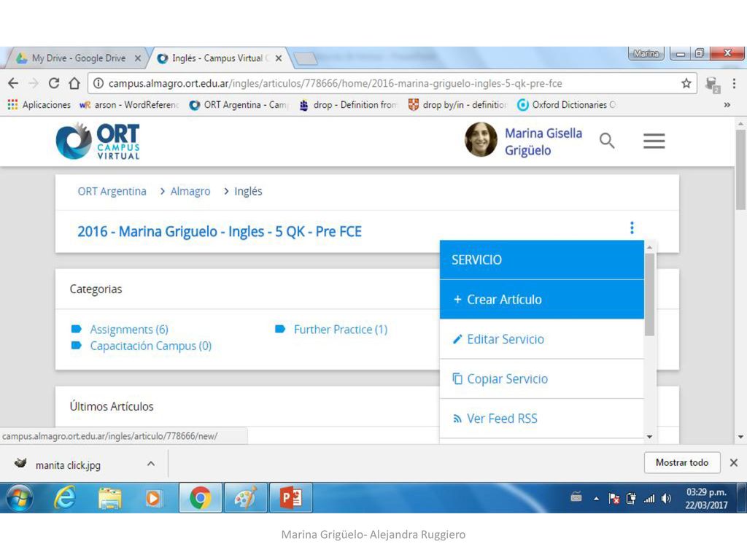The width and height of the screenshot is (747, 560).
Task: Click the service menu scroll-down arrow
Action: click(x=649, y=437)
